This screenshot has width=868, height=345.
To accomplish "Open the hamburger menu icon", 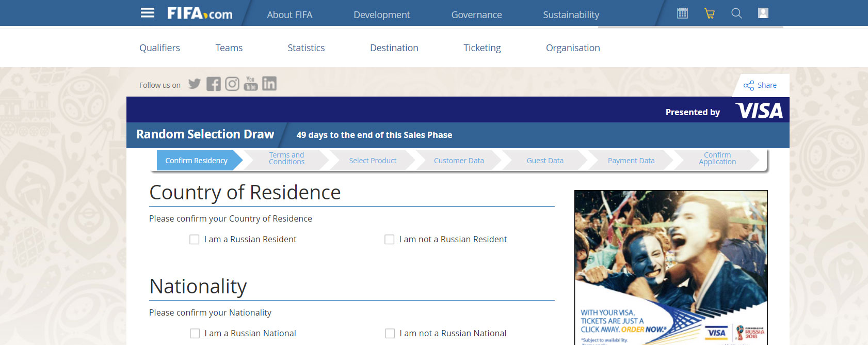I will pos(148,13).
